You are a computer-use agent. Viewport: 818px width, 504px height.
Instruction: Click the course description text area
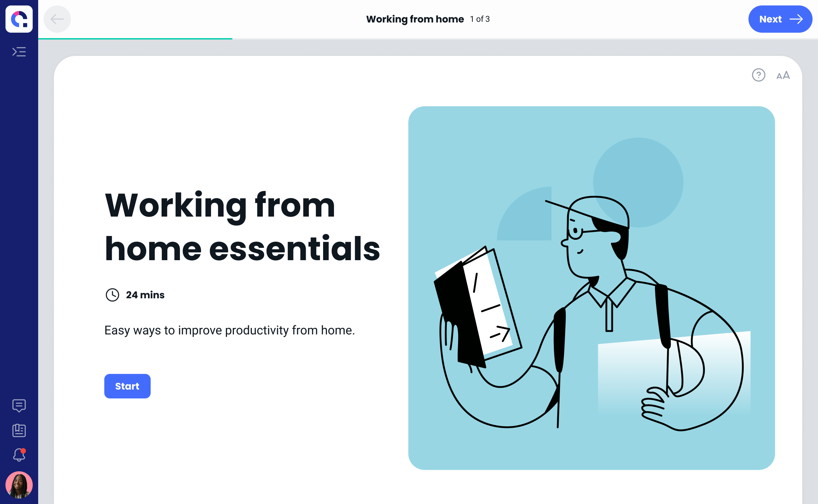click(230, 330)
